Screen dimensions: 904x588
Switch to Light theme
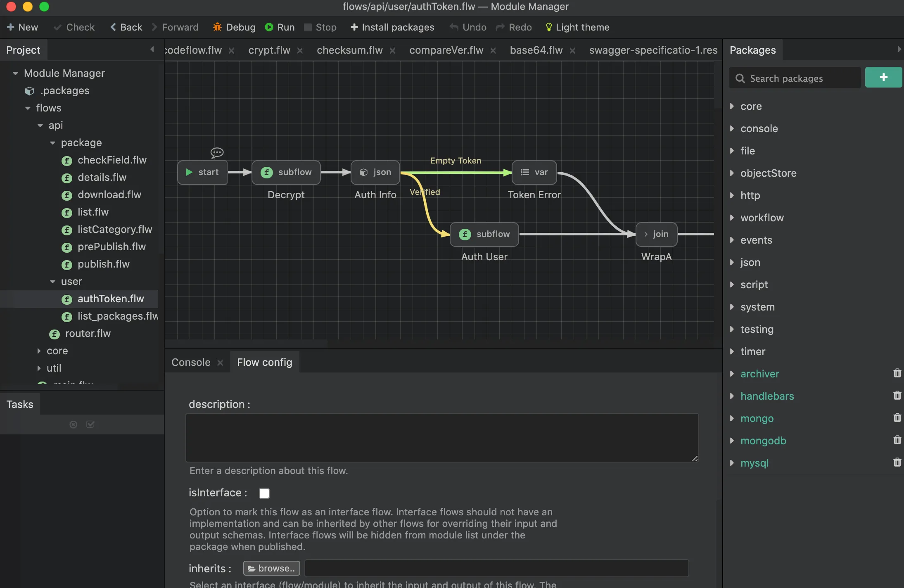[x=577, y=27]
